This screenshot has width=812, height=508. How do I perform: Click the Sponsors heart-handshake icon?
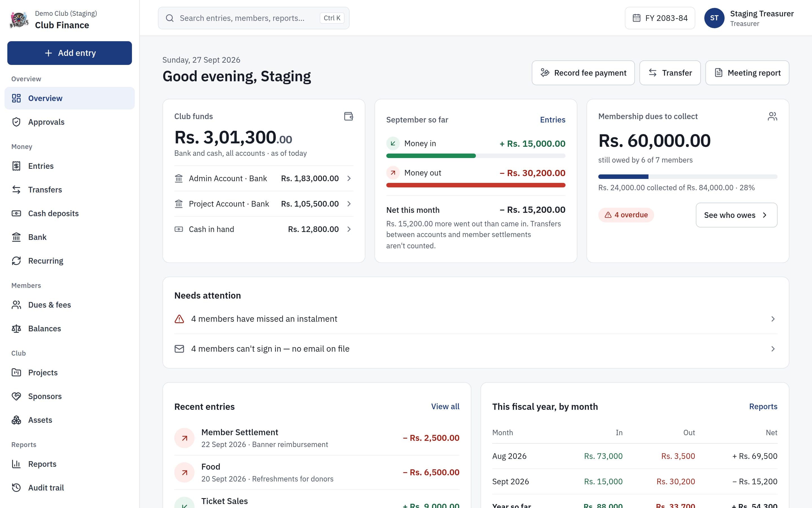pyautogui.click(x=16, y=396)
